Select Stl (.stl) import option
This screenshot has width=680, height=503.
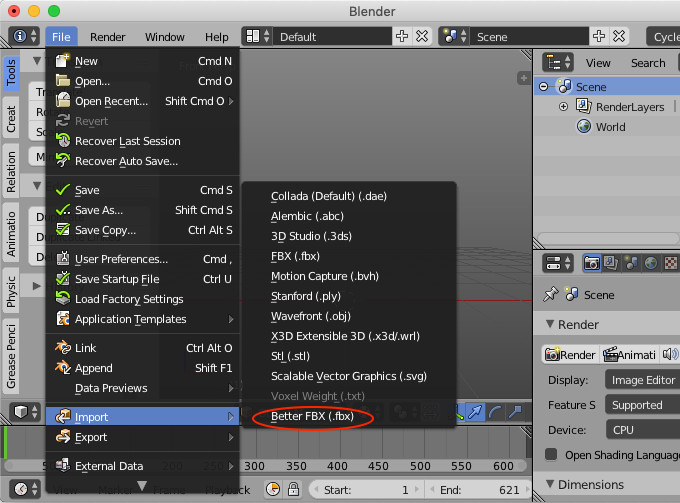click(x=349, y=356)
